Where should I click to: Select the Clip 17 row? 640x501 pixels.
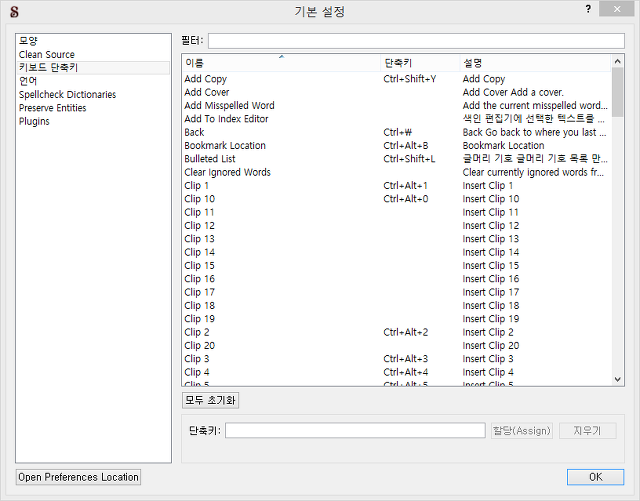[x=396, y=292]
